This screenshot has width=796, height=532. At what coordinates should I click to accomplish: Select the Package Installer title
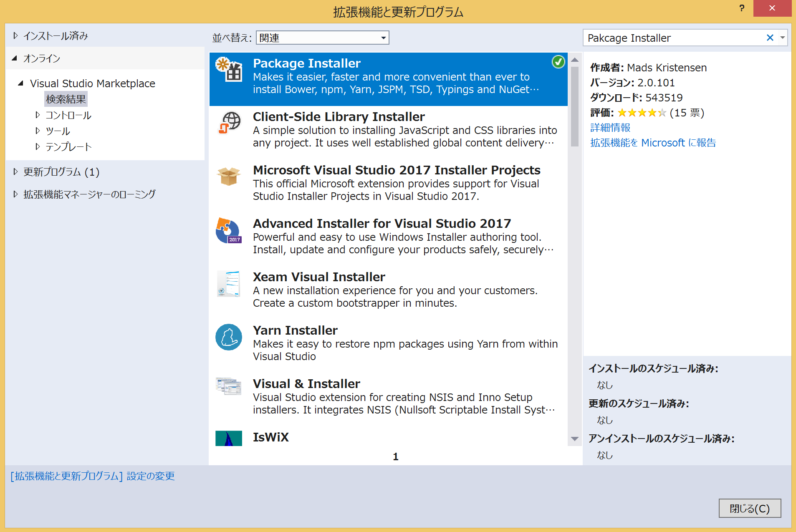click(x=307, y=63)
